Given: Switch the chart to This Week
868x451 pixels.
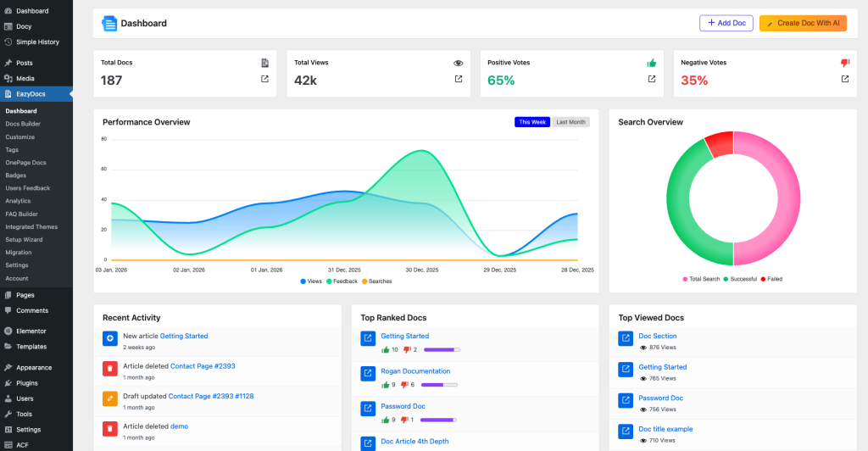Looking at the screenshot, I should pyautogui.click(x=532, y=122).
